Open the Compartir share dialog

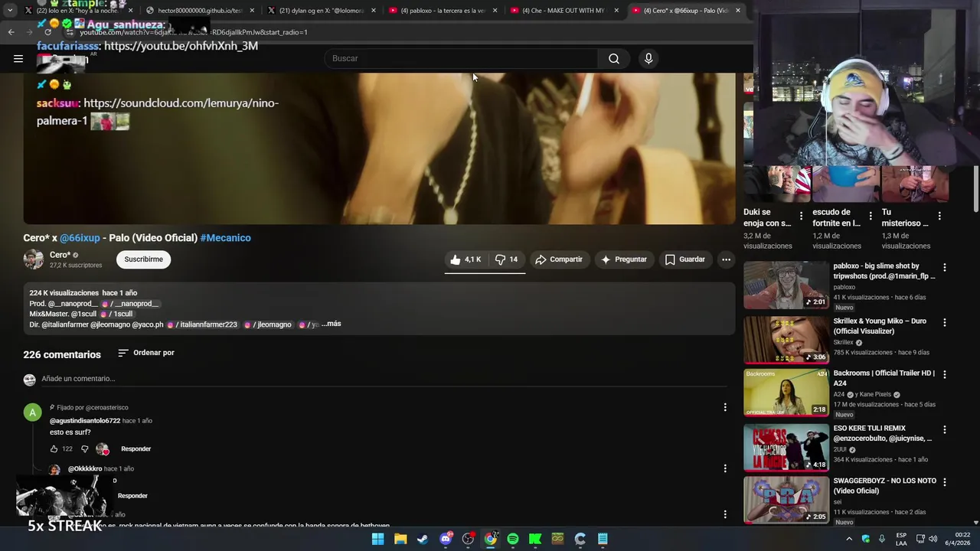tap(559, 259)
